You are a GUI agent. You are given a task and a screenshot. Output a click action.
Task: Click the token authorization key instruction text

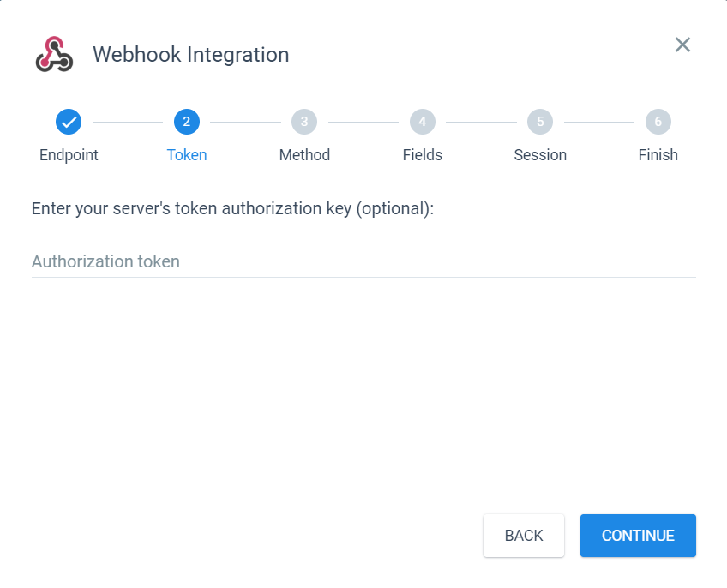point(232,208)
